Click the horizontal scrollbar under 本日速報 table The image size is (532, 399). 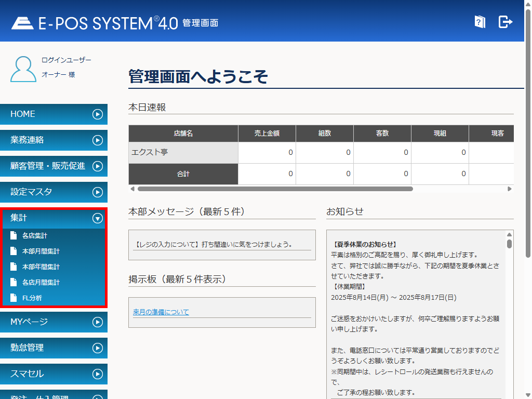[x=275, y=189]
